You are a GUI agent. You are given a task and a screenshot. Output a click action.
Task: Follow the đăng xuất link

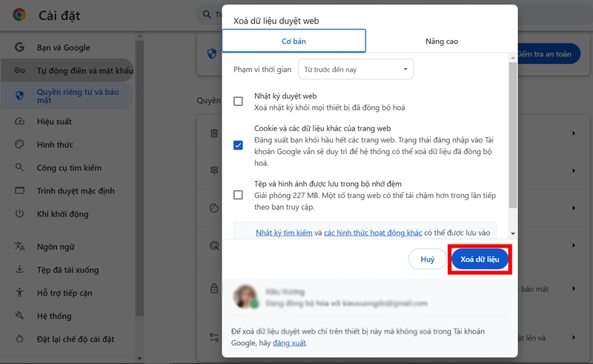click(289, 343)
